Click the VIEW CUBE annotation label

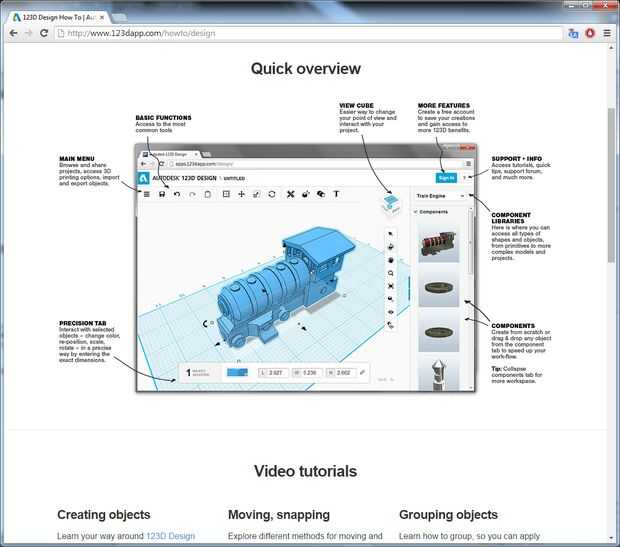tap(356, 106)
